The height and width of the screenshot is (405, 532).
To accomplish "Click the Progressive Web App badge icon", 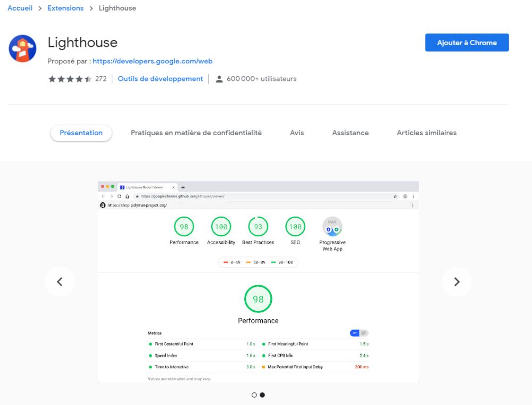I will (332, 226).
